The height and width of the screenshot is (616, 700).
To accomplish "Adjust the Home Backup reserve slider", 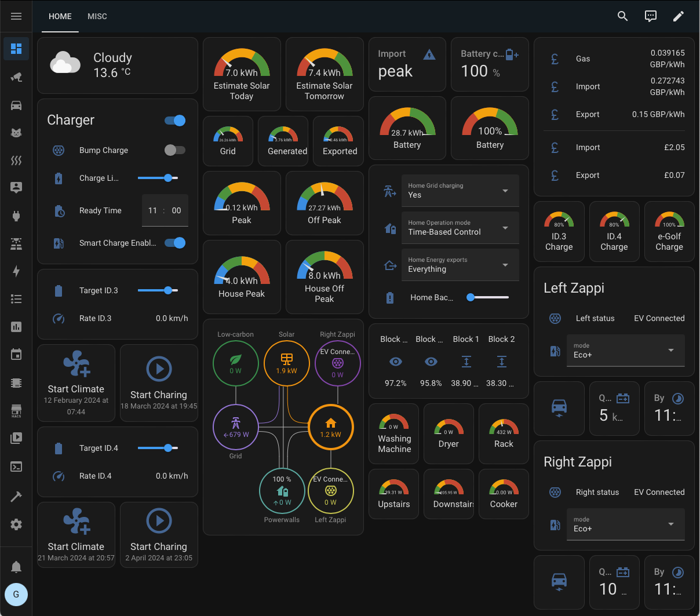I will [x=488, y=297].
